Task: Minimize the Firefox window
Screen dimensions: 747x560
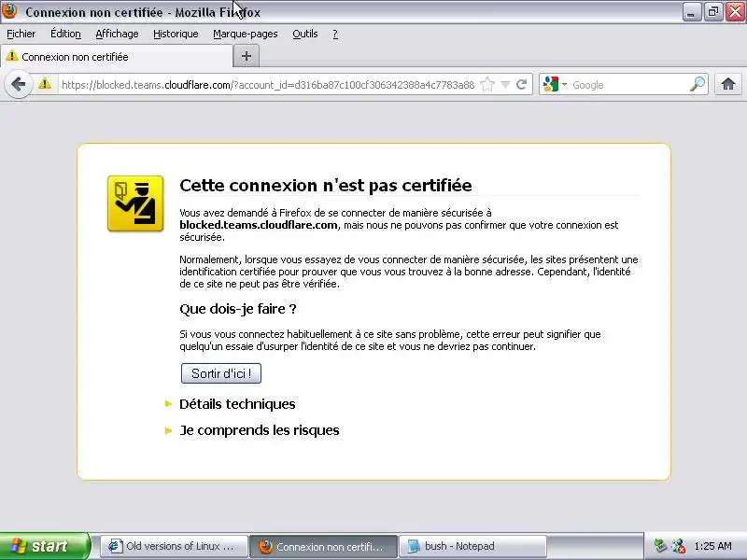Action: (691, 12)
